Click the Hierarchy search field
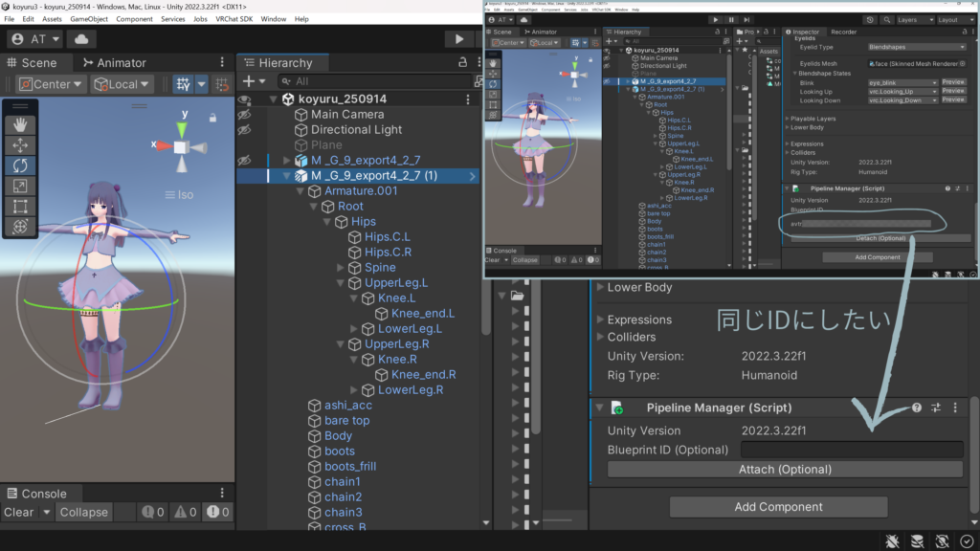 pyautogui.click(x=375, y=81)
